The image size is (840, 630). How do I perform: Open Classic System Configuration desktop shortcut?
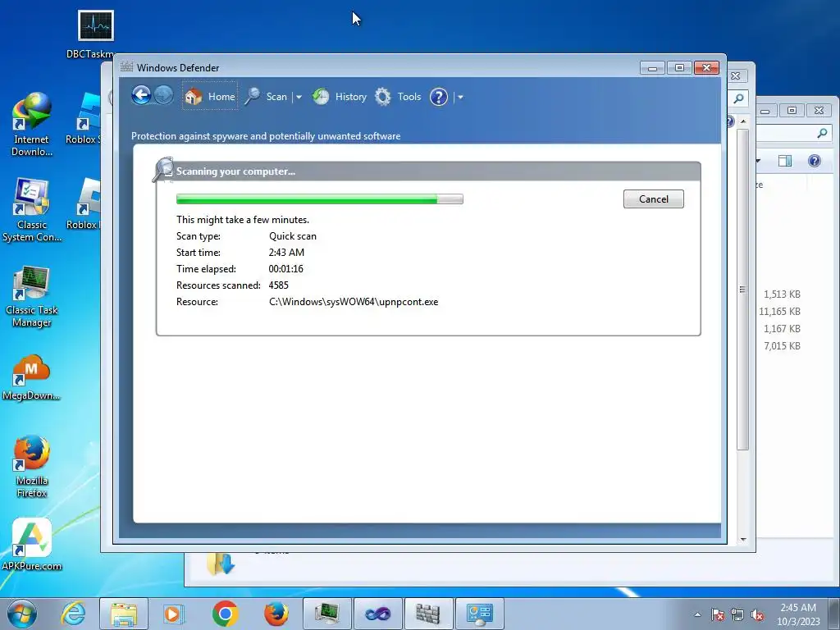[32, 210]
